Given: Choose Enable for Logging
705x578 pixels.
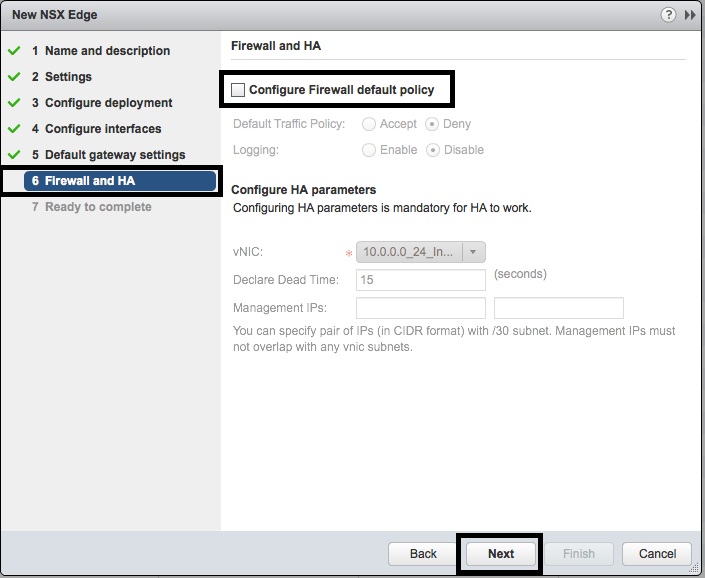Looking at the screenshot, I should pyautogui.click(x=369, y=150).
